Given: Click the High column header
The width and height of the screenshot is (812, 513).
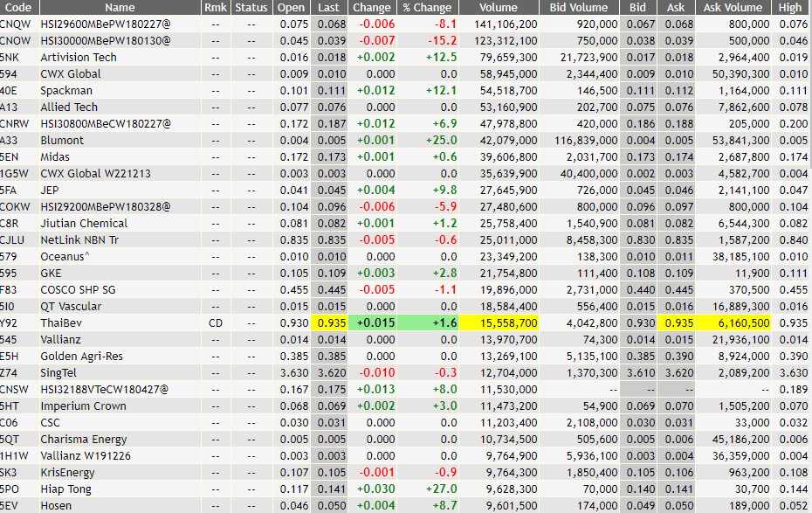Looking at the screenshot, I should 790,7.
